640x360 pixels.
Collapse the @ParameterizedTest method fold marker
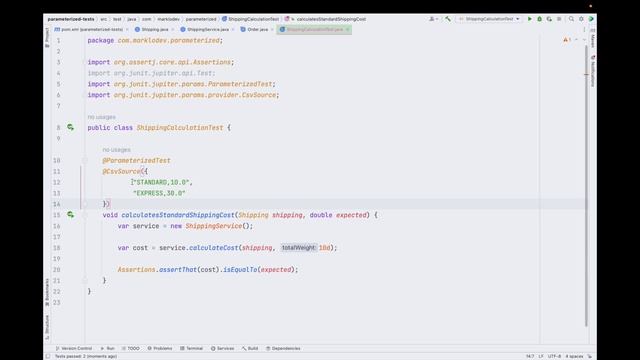(84, 160)
